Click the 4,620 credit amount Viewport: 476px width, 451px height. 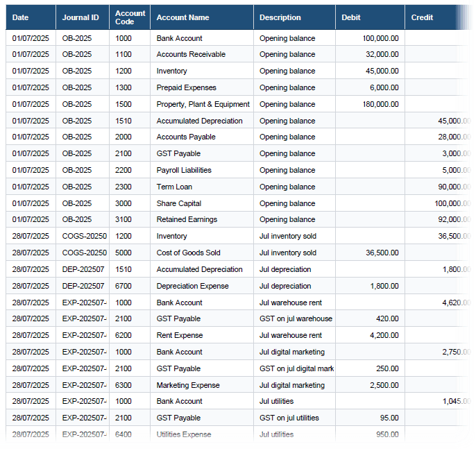tap(457, 303)
